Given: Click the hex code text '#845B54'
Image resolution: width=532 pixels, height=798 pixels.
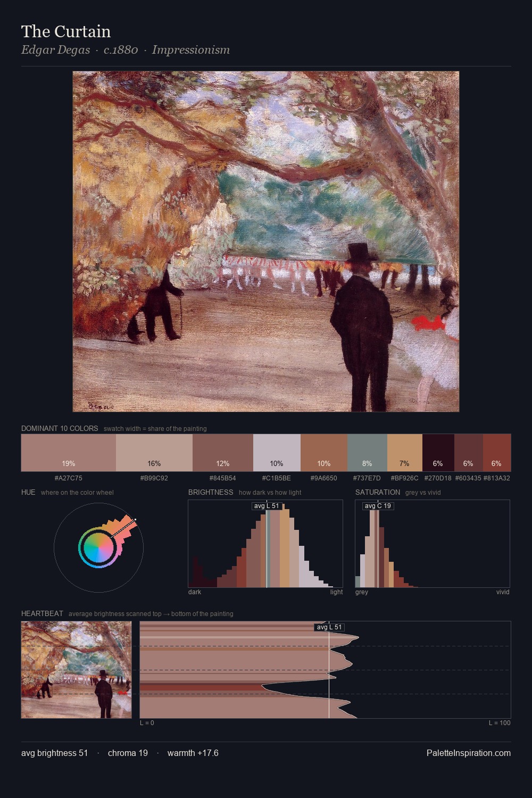Looking at the screenshot, I should (x=223, y=478).
